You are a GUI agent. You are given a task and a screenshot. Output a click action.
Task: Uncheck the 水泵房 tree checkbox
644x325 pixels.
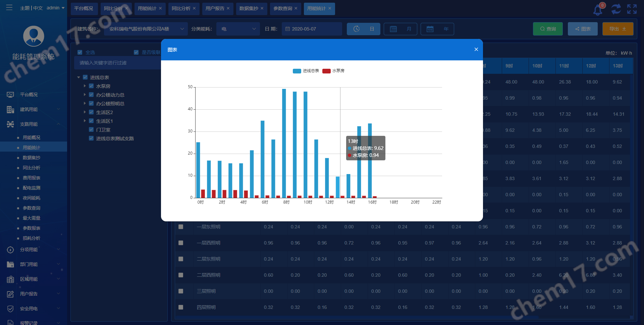click(x=91, y=86)
